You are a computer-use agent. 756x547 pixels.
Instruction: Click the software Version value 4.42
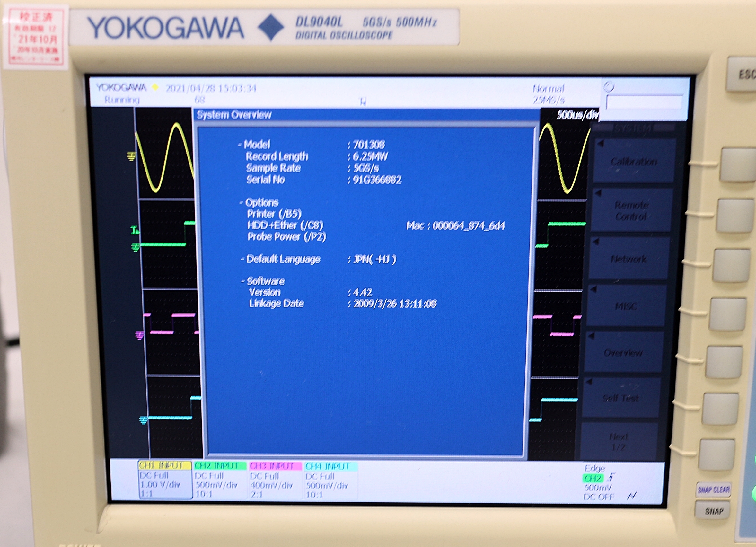pos(362,293)
